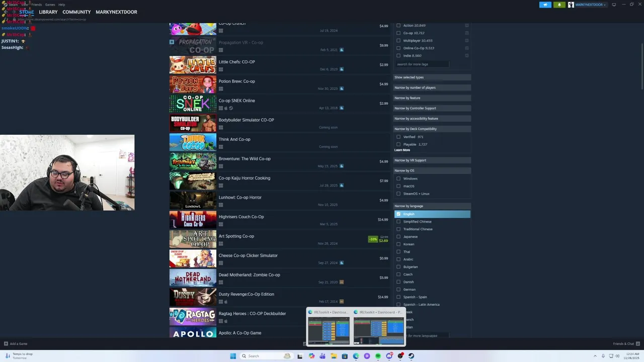Image resolution: width=644 pixels, height=362 pixels.
Task: Open the Steam Games menu
Action: tap(50, 5)
